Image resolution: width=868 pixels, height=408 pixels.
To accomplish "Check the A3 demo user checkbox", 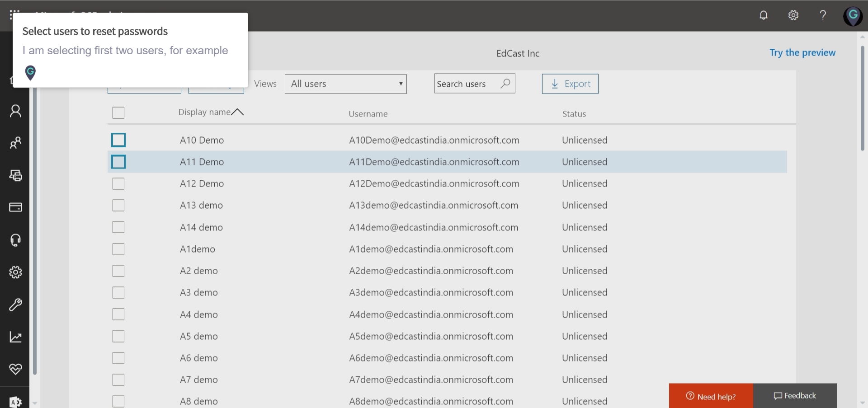I will tap(118, 292).
